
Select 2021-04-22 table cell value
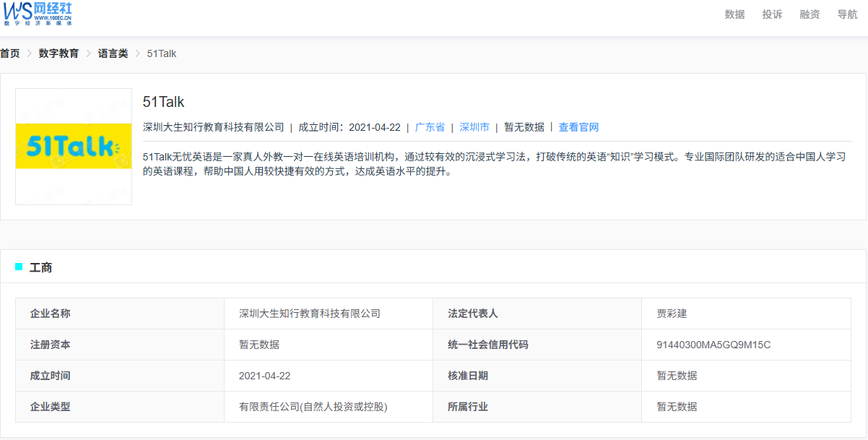pos(265,376)
